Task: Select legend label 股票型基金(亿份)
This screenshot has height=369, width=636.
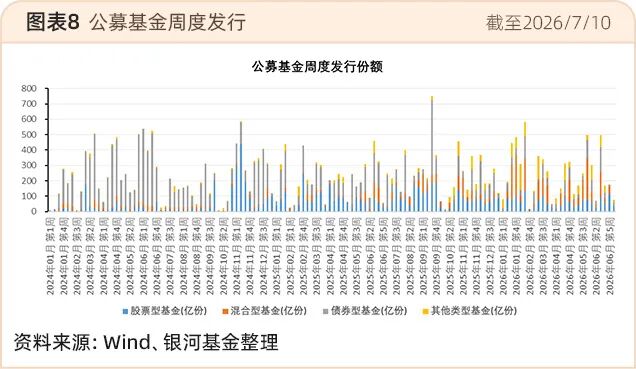Action: 168,311
